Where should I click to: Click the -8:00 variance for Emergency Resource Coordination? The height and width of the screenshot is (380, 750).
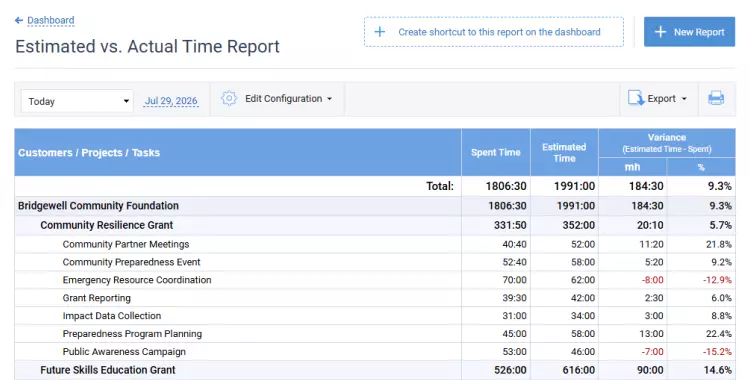pyautogui.click(x=652, y=280)
